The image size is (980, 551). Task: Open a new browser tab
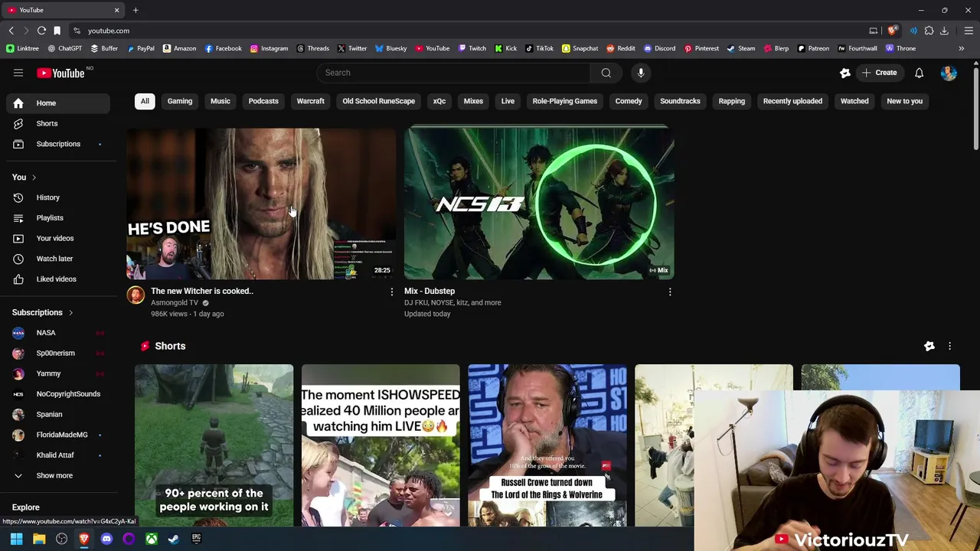coord(136,10)
